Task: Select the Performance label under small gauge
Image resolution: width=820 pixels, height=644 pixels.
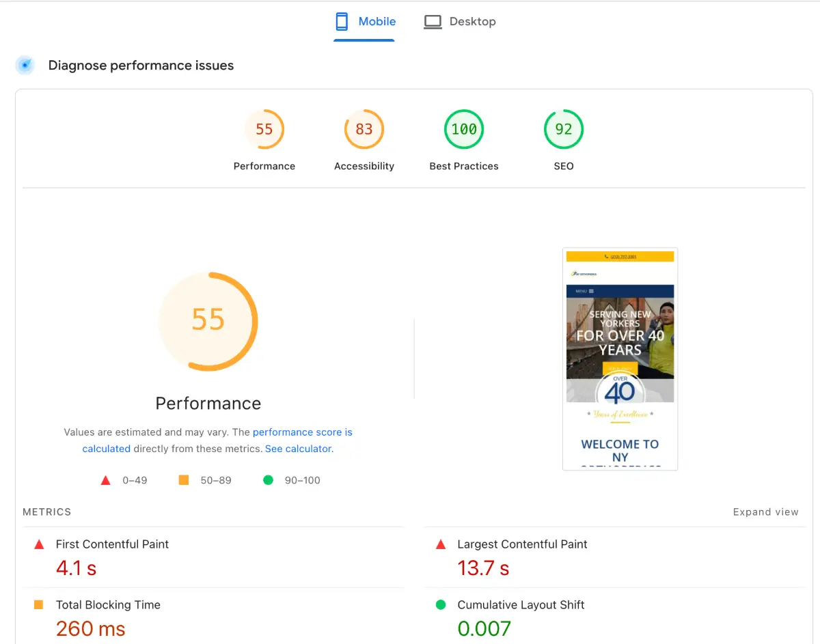Action: 264,166
